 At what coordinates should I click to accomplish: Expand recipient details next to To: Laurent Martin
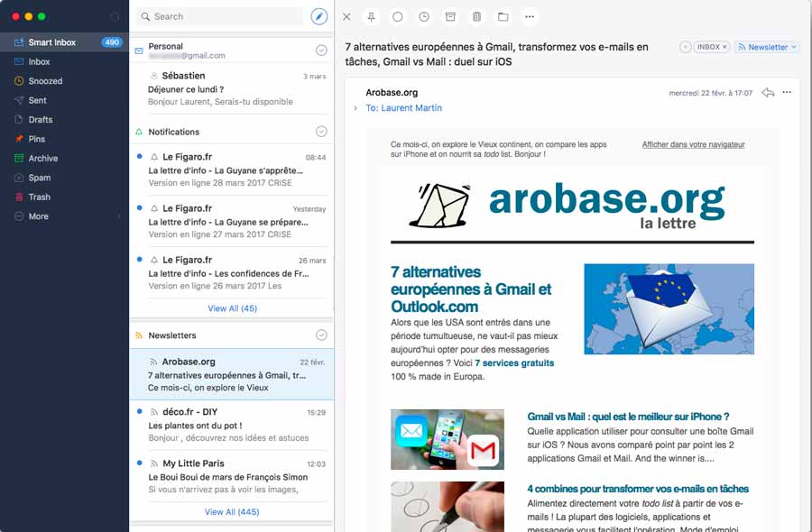[x=355, y=108]
